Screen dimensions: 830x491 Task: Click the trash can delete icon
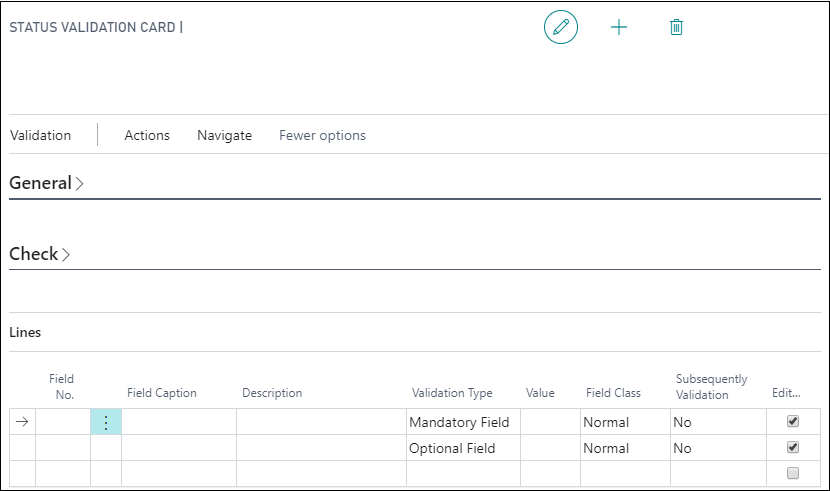[676, 27]
